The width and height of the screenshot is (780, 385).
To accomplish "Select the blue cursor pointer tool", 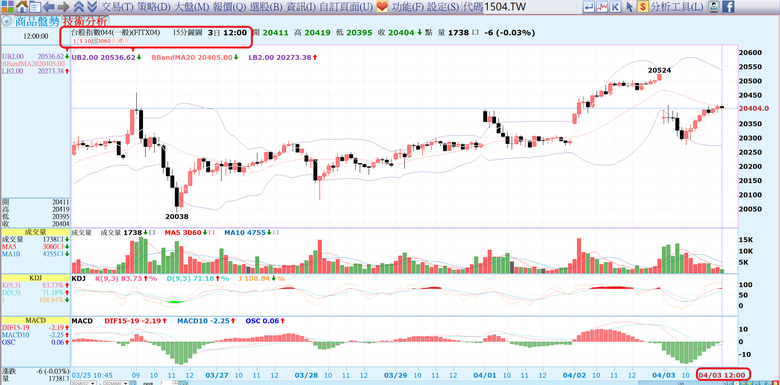I will coord(629,6).
